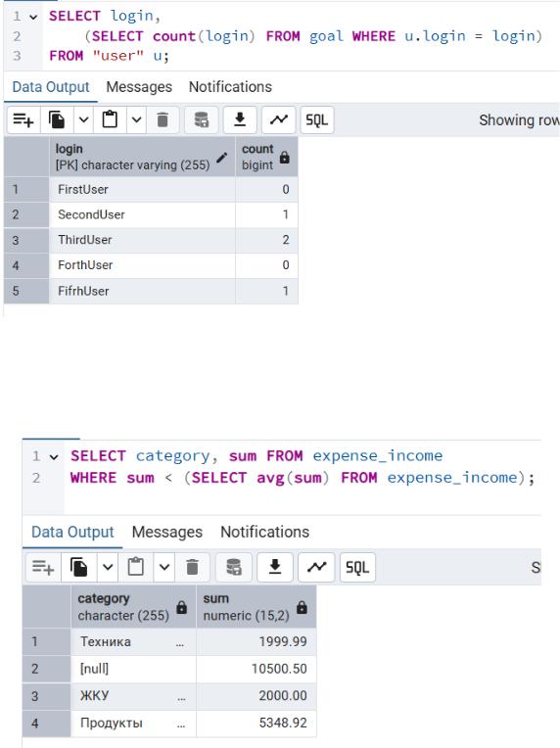Image resolution: width=560 pixels, height=748 pixels.
Task: Click Add row icon in upper toolbar
Action: pos(23,119)
